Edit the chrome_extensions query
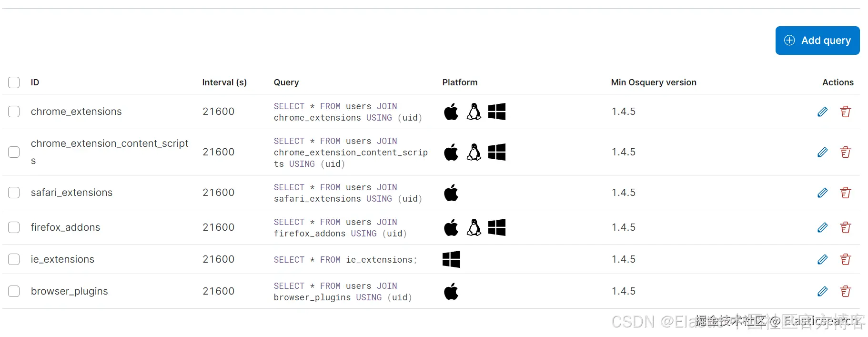868x337 pixels. pos(822,112)
